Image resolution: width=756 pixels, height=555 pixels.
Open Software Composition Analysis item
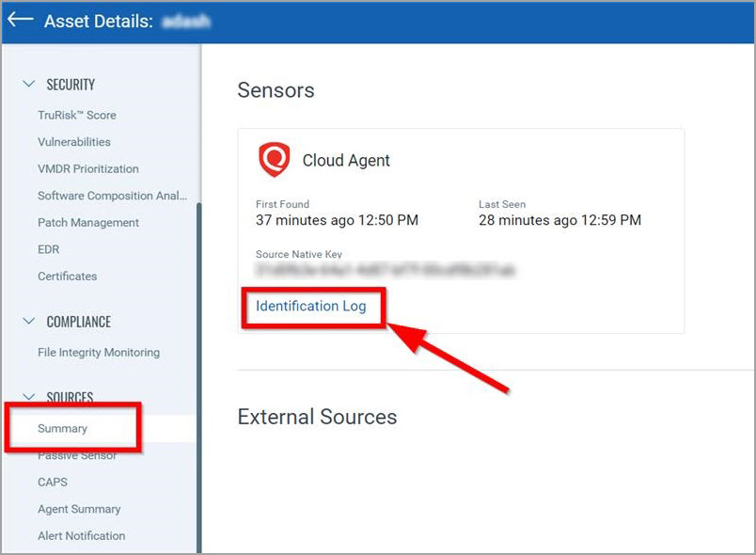coord(112,196)
